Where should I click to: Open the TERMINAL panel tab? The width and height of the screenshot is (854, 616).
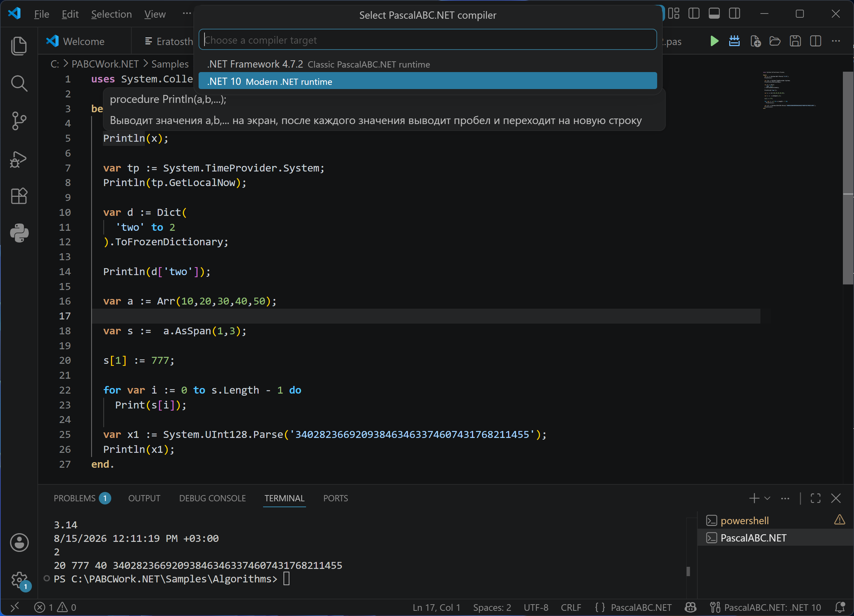(284, 498)
